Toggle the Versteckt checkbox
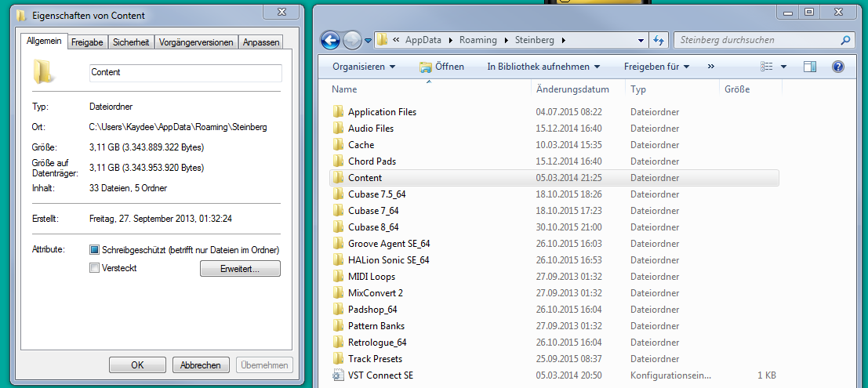Viewport: 868px width, 388px height. tap(94, 268)
